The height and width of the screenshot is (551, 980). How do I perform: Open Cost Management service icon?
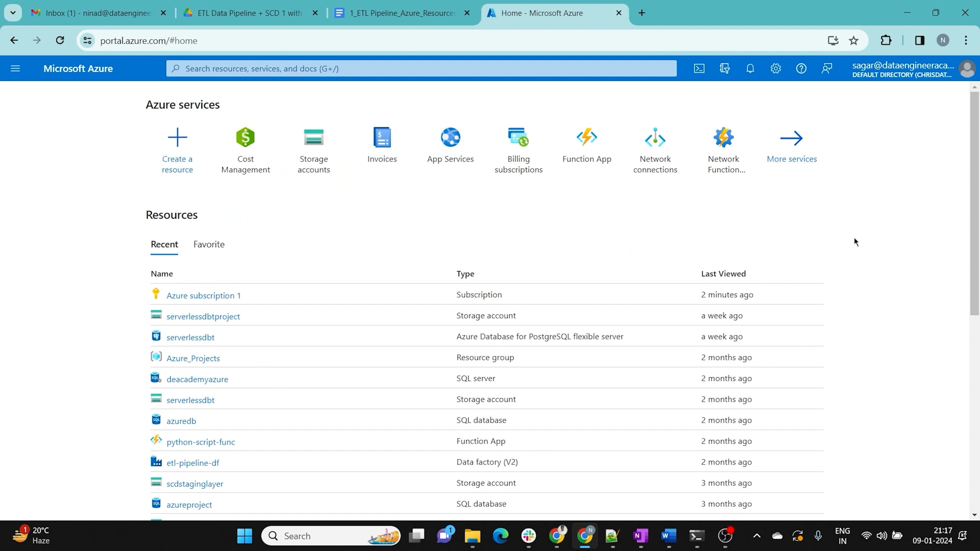pyautogui.click(x=245, y=138)
